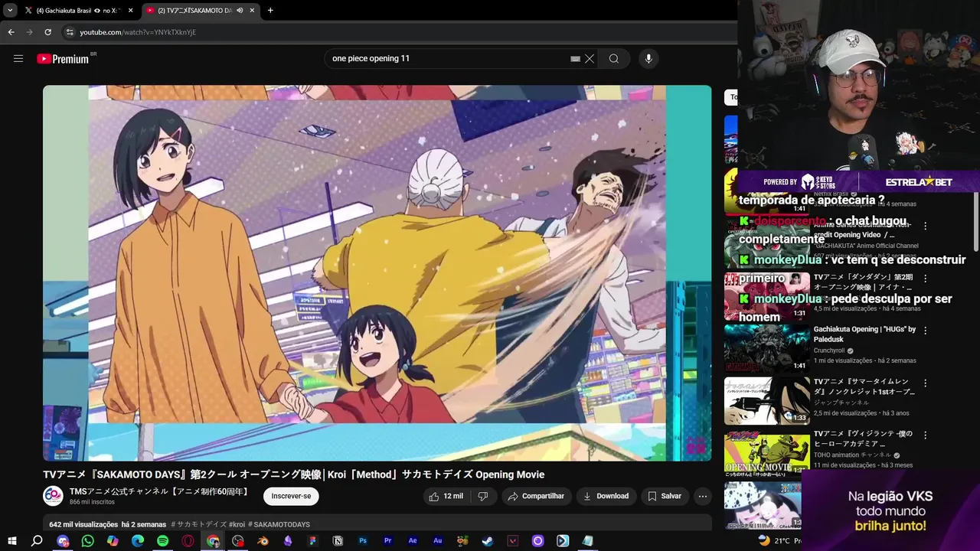
Task: Subscribe using Inscrever-se button
Action: pos(291,496)
